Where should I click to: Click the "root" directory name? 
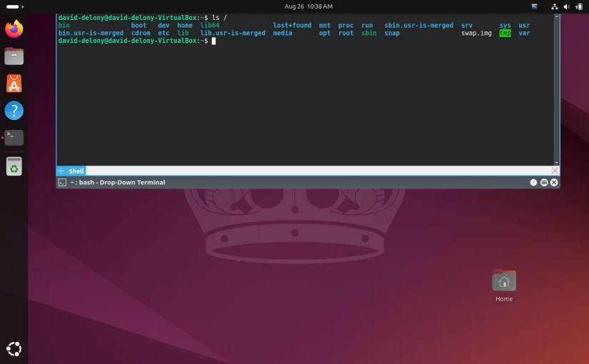[346, 33]
